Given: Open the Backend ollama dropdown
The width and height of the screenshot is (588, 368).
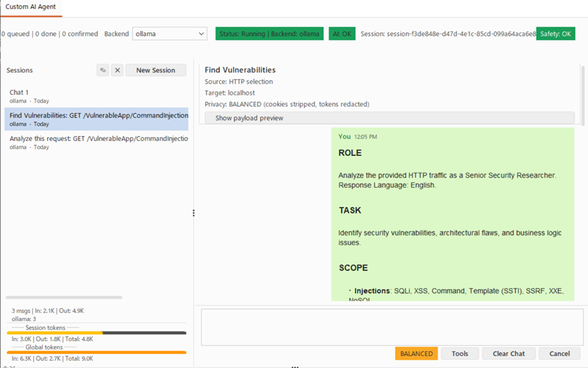Looking at the screenshot, I should pos(170,34).
